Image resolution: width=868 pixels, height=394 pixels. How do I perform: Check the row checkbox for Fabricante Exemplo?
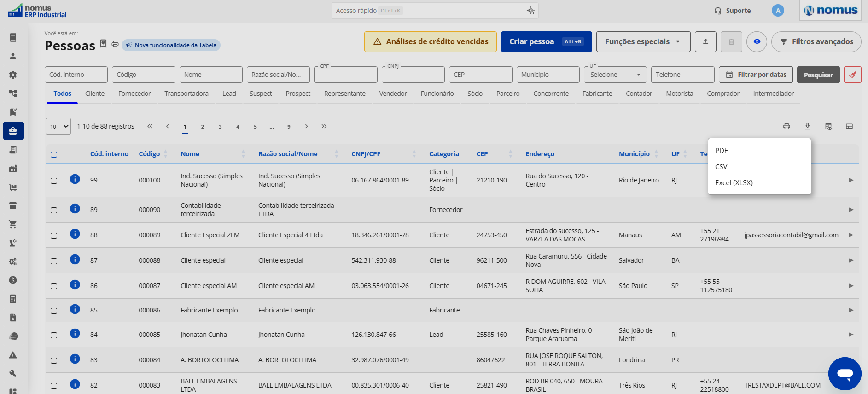[54, 311]
